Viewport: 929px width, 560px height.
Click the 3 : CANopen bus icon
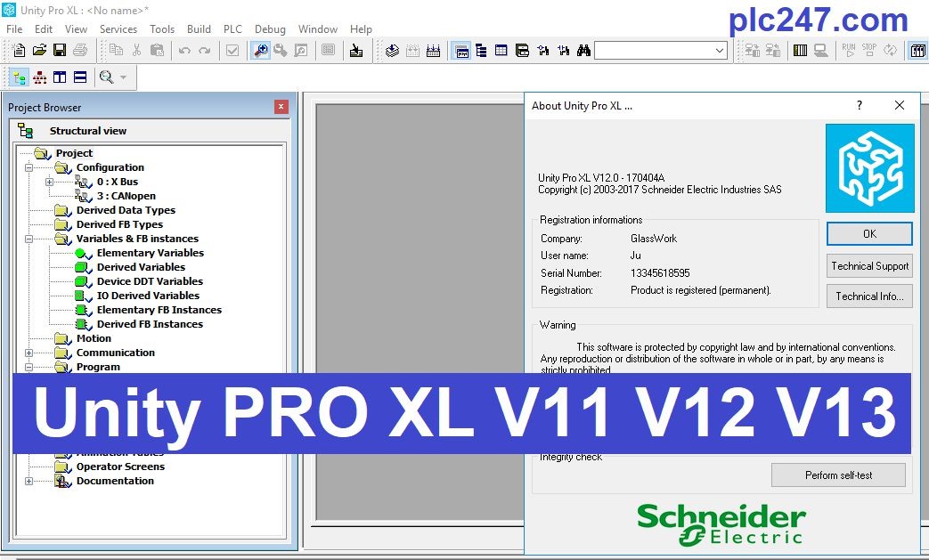tap(83, 196)
